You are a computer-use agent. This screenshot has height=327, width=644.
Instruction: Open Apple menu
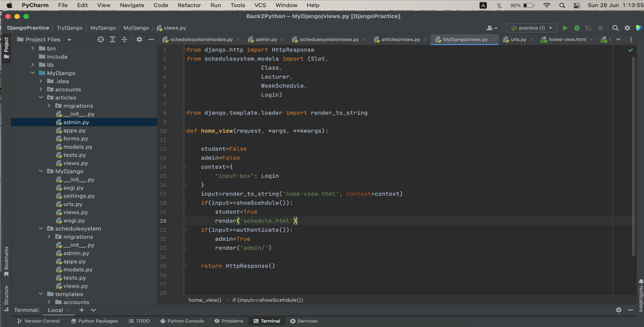pyautogui.click(x=9, y=5)
